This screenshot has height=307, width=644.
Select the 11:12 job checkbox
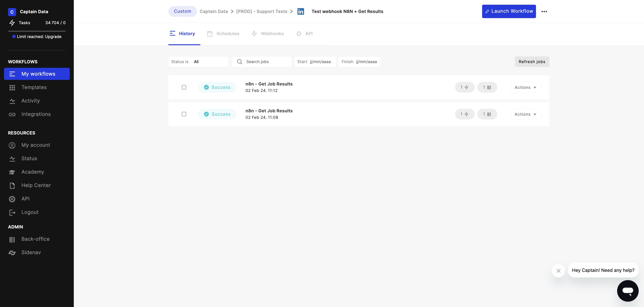pyautogui.click(x=184, y=87)
